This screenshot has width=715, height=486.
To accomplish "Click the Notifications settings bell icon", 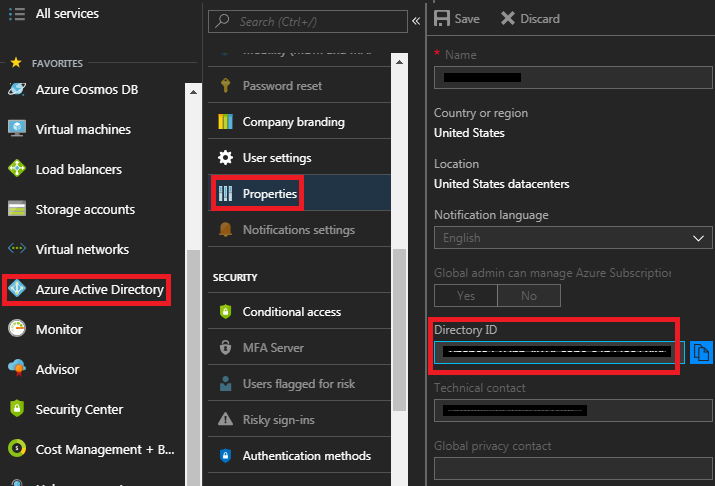I will point(225,229).
